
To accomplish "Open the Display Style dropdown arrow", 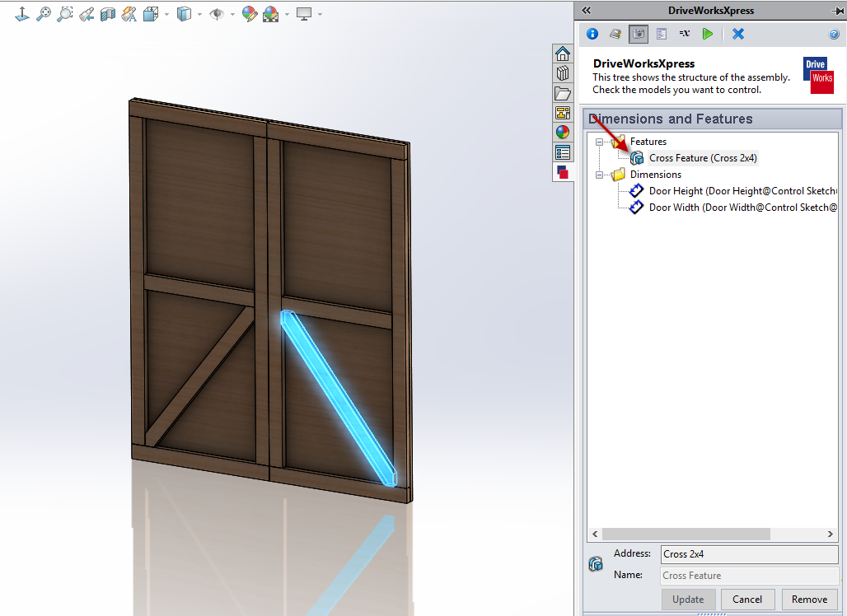I will click(x=200, y=14).
